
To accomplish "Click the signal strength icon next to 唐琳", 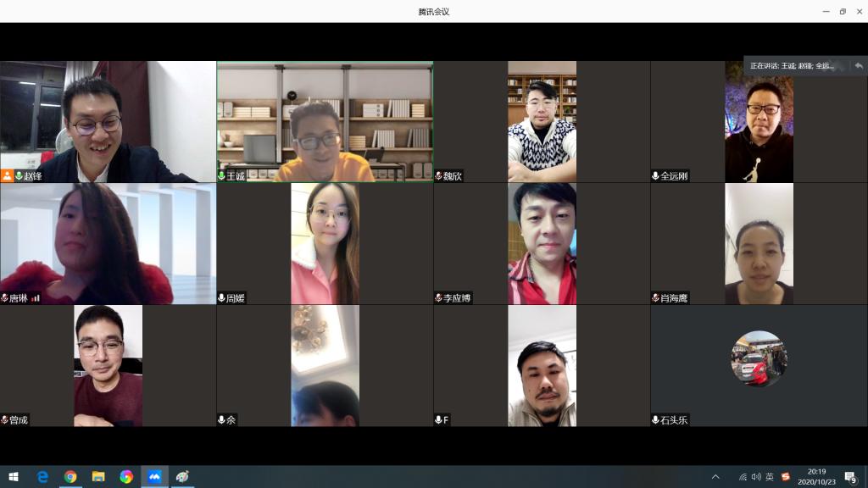I will (36, 298).
